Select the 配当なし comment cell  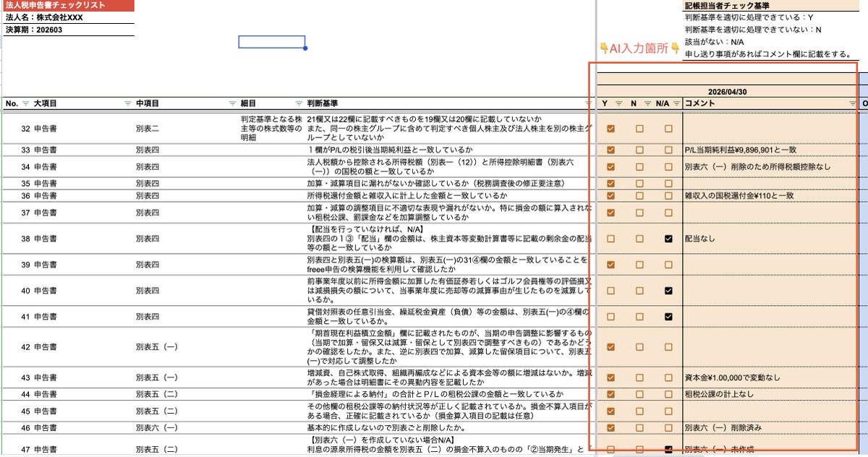(770, 239)
